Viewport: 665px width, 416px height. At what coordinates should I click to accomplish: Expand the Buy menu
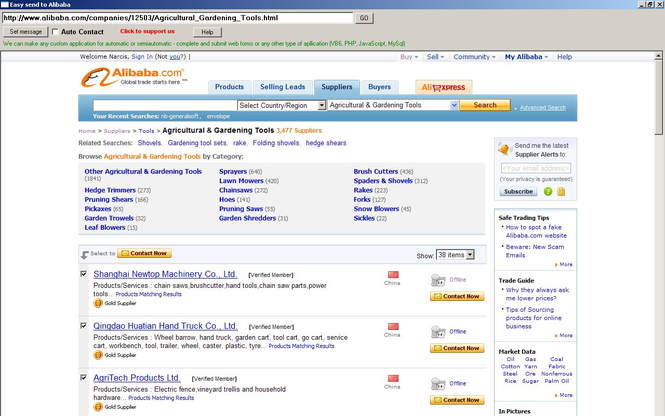point(409,57)
